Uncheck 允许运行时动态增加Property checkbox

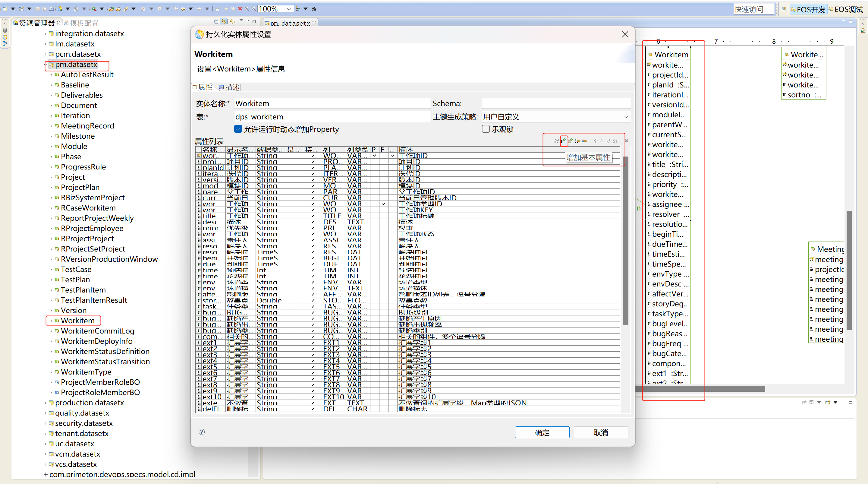pyautogui.click(x=238, y=129)
